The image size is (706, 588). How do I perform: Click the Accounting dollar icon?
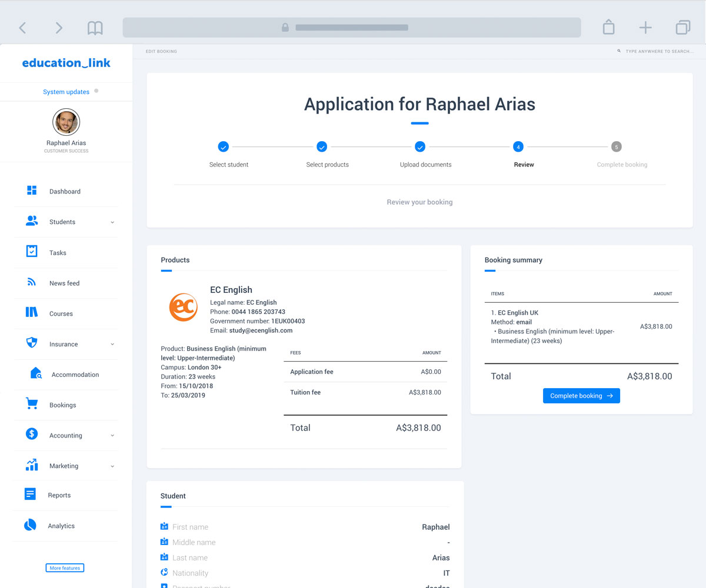[32, 434]
